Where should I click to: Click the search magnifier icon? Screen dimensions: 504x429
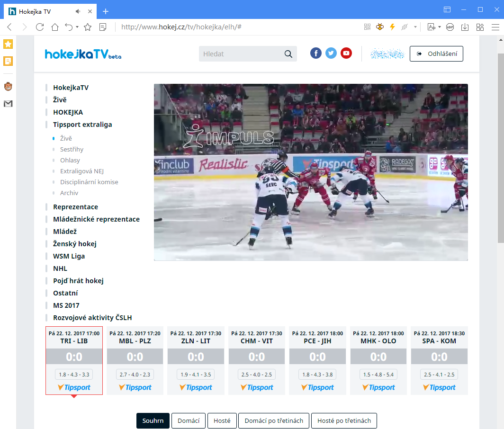[x=288, y=54]
